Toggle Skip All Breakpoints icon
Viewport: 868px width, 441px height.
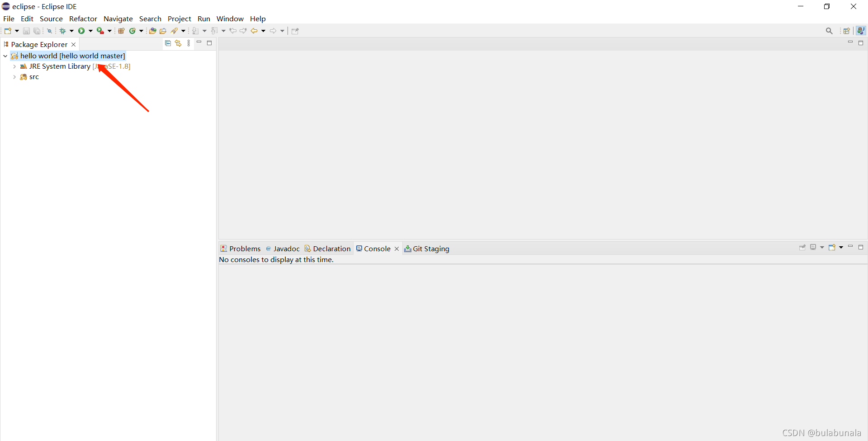click(x=50, y=31)
